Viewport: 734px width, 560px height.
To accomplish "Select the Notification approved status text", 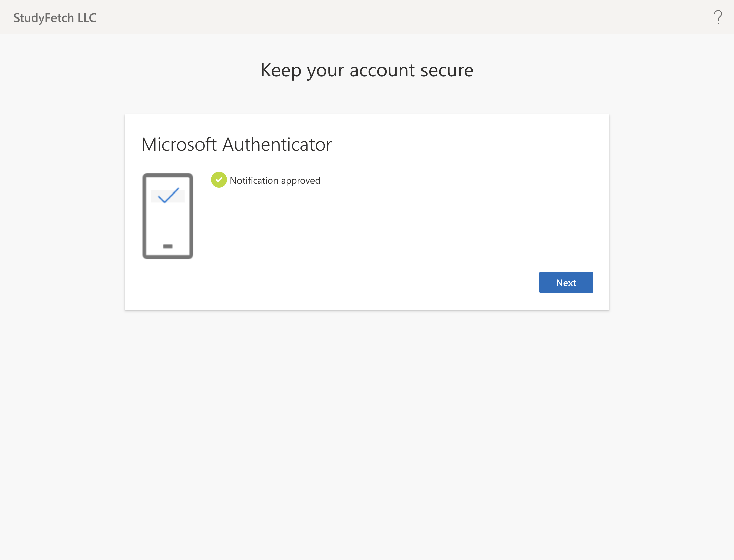I will pyautogui.click(x=275, y=181).
